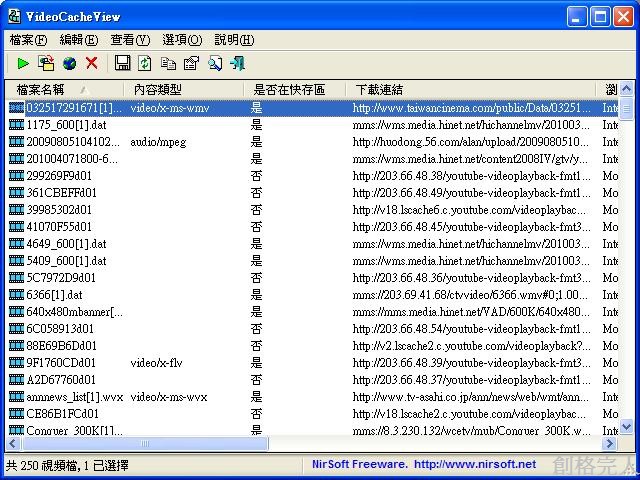Sort by 內容類型 column header
Image resolution: width=640 pixels, height=480 pixels.
pyautogui.click(x=184, y=89)
